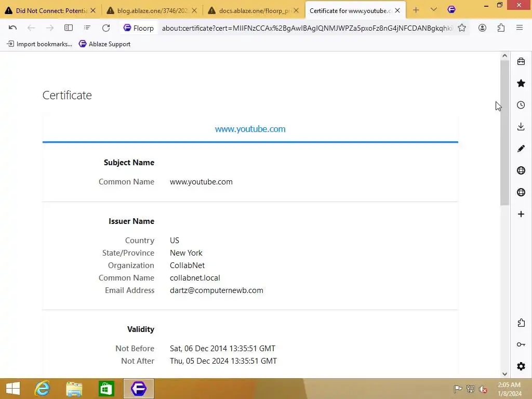Viewport: 532px width, 399px height.
Task: Click the muted volume tray icon
Action: point(483,389)
